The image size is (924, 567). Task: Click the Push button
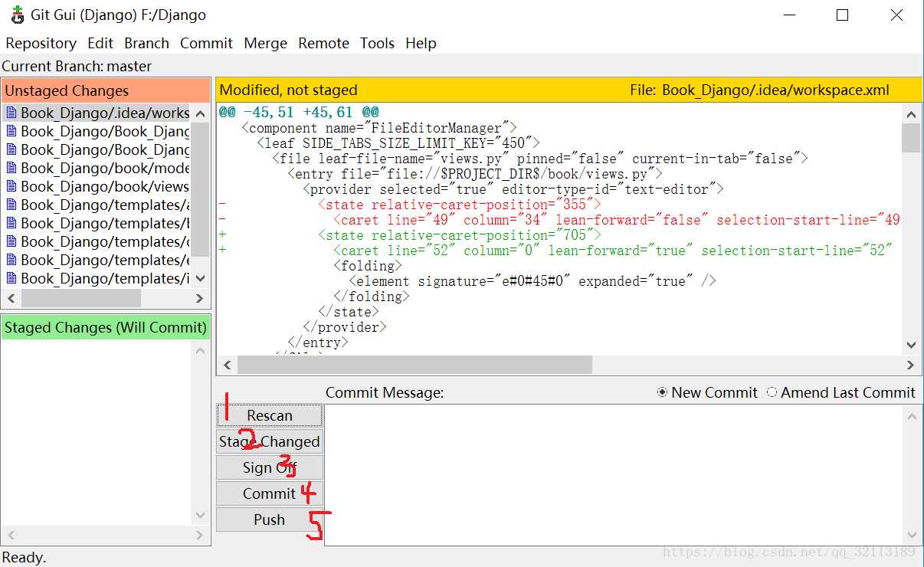pos(270,519)
